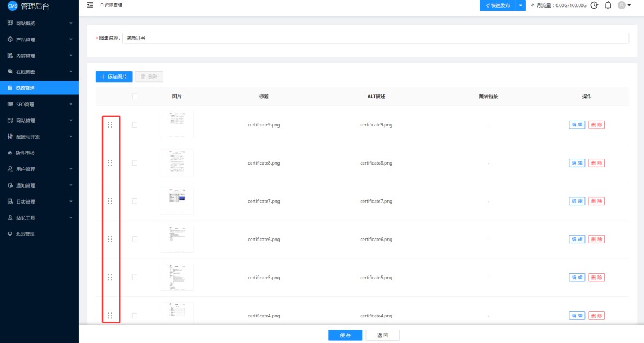Image resolution: width=644 pixels, height=343 pixels.
Task: Check the box for certificate8.png
Action: pyautogui.click(x=135, y=163)
